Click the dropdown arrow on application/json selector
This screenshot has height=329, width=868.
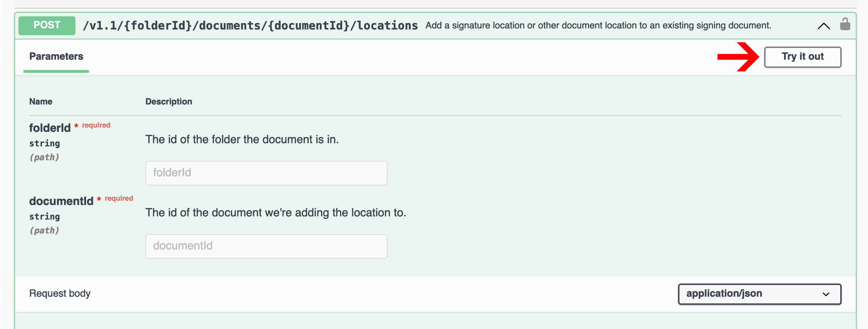click(x=826, y=294)
